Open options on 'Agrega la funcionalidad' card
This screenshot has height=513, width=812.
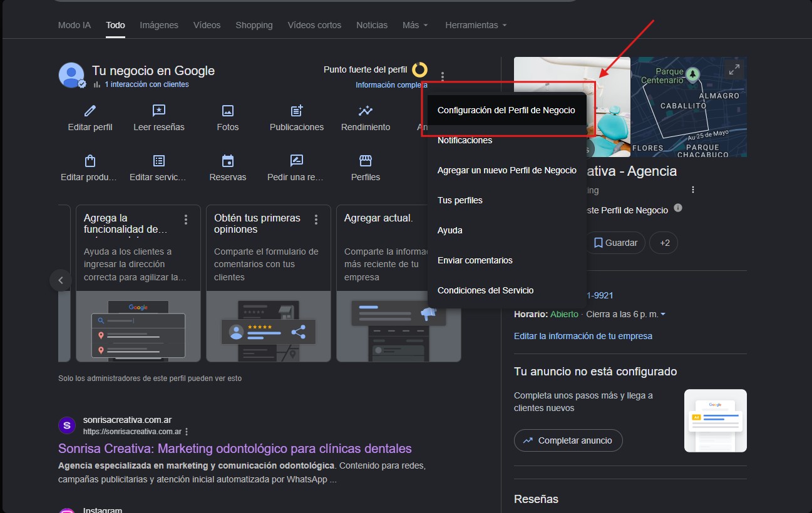tap(186, 220)
